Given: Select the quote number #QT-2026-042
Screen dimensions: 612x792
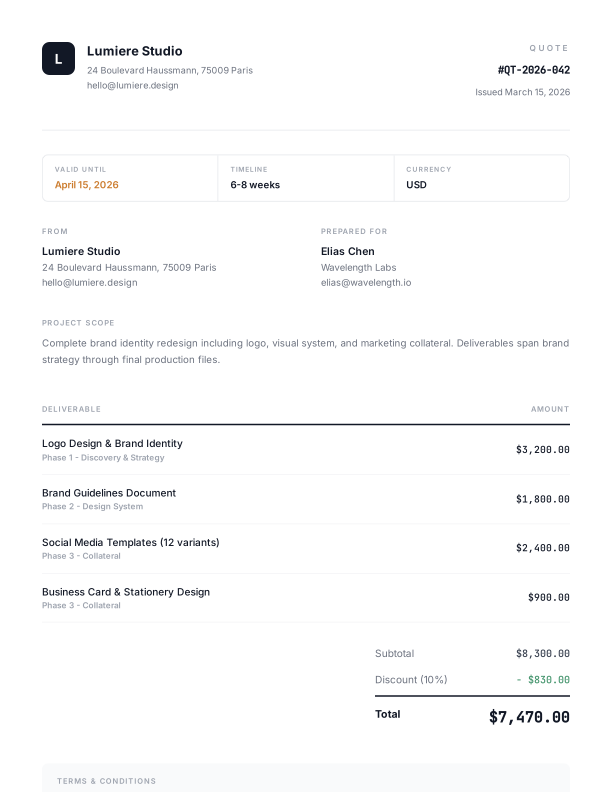Looking at the screenshot, I should (x=533, y=70).
